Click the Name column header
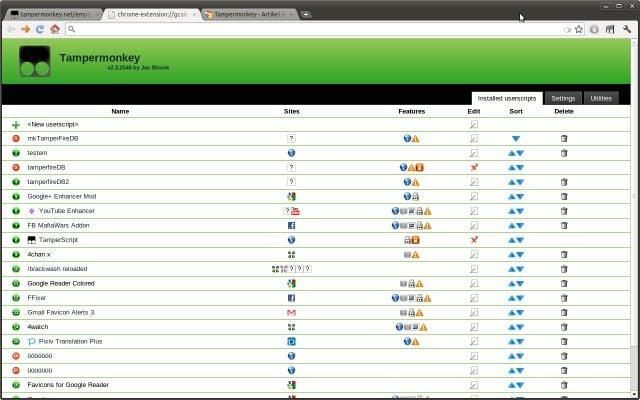The width and height of the screenshot is (640, 400). pos(120,111)
